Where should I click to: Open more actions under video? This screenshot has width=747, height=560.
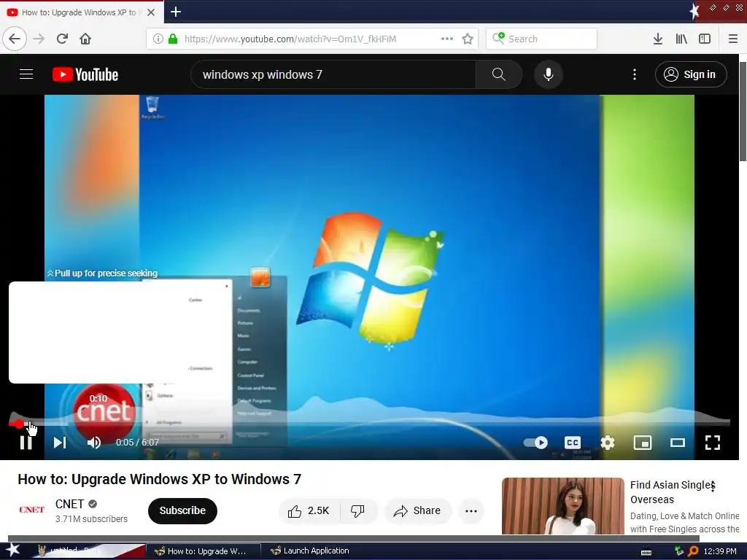(x=471, y=510)
